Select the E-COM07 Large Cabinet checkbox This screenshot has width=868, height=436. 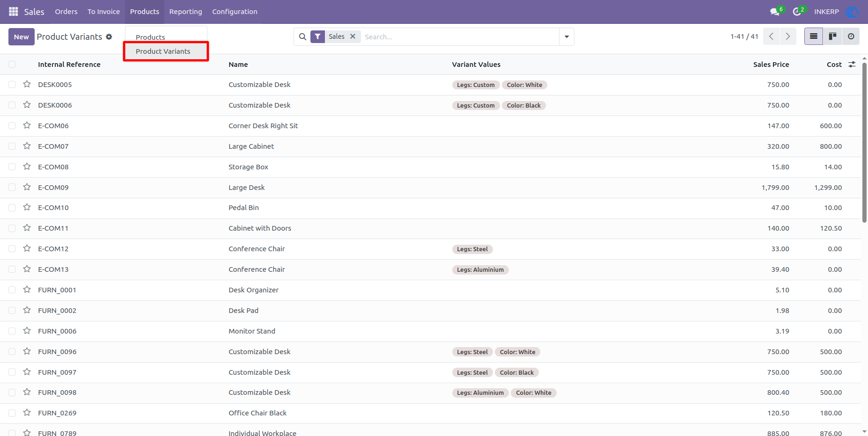pyautogui.click(x=12, y=146)
